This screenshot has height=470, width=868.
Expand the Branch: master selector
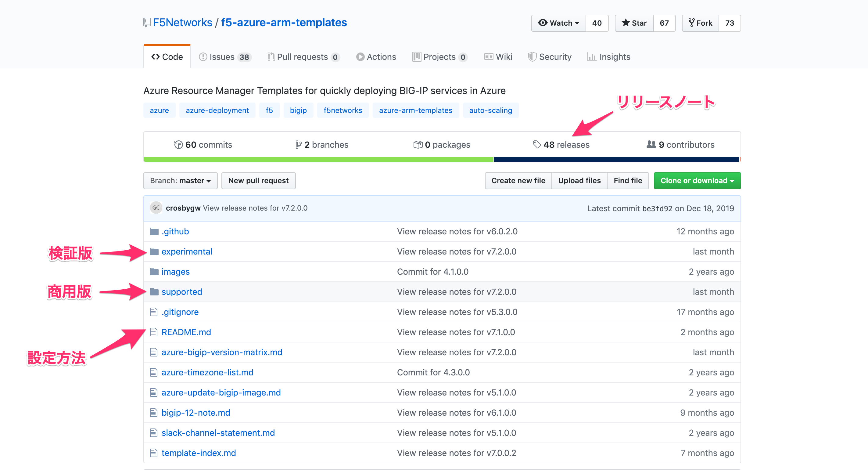[x=180, y=181]
